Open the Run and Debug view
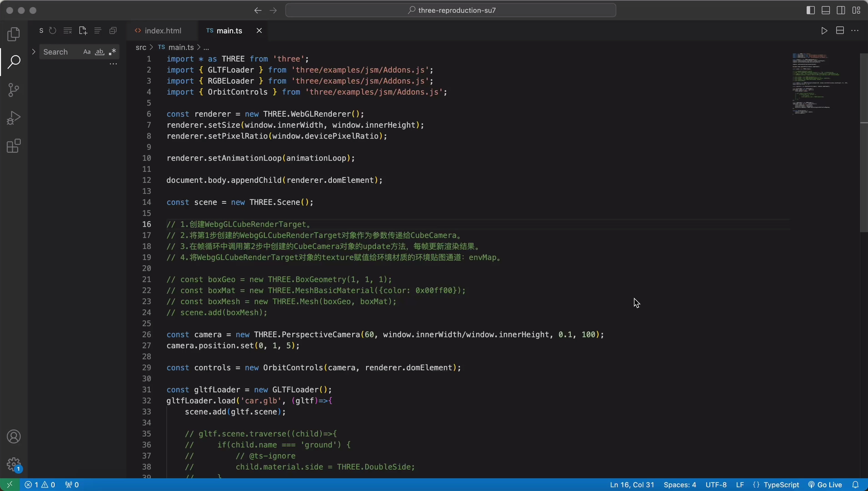868x491 pixels. point(13,118)
